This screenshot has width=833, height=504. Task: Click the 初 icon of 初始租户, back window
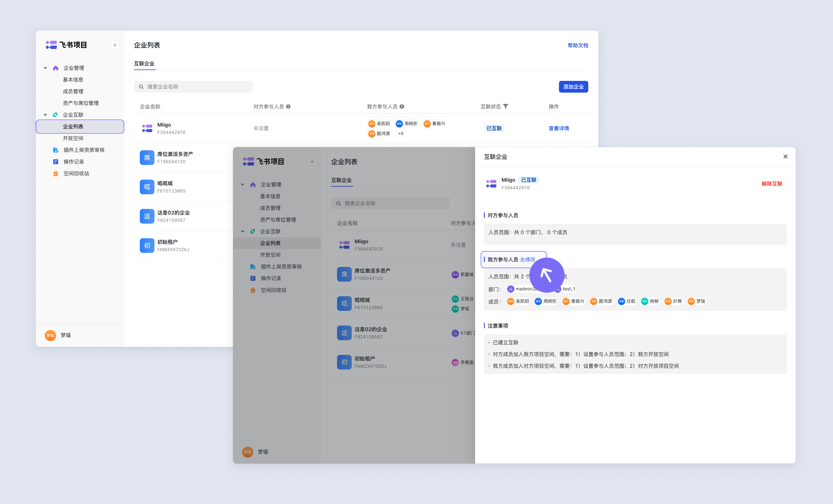click(x=147, y=245)
